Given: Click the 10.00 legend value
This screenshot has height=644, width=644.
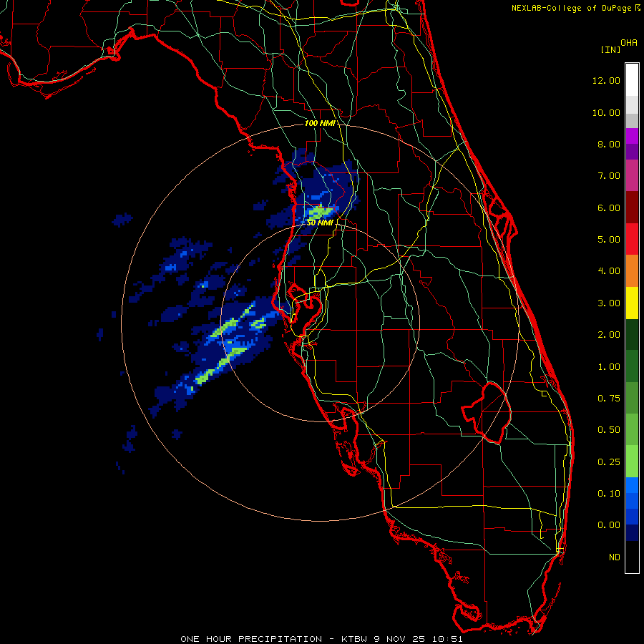Looking at the screenshot, I should 606,112.
